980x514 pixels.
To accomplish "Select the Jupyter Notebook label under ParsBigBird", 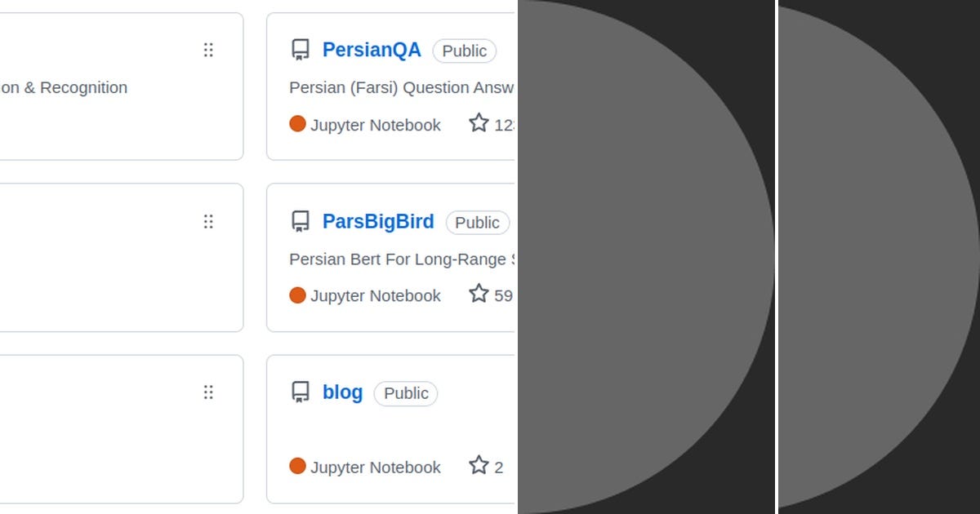I will pyautogui.click(x=376, y=295).
